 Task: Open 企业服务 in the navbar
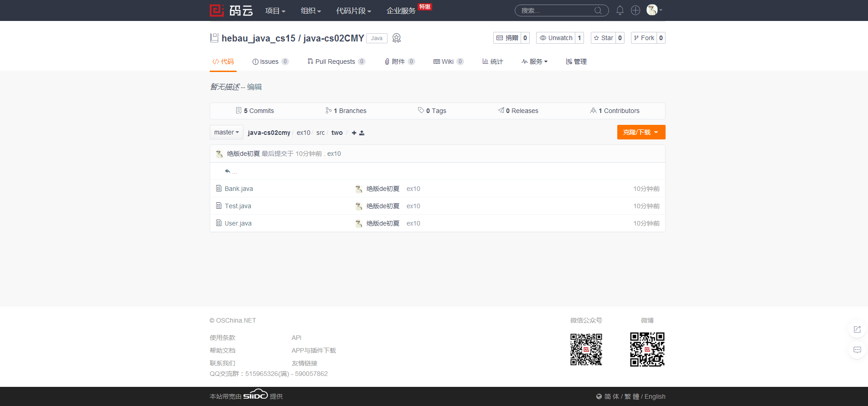[x=401, y=10]
